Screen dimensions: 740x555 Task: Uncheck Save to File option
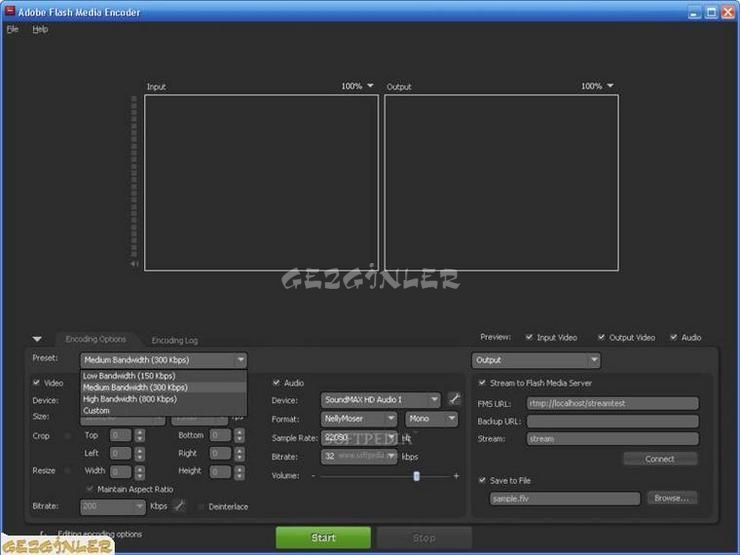[x=482, y=480]
